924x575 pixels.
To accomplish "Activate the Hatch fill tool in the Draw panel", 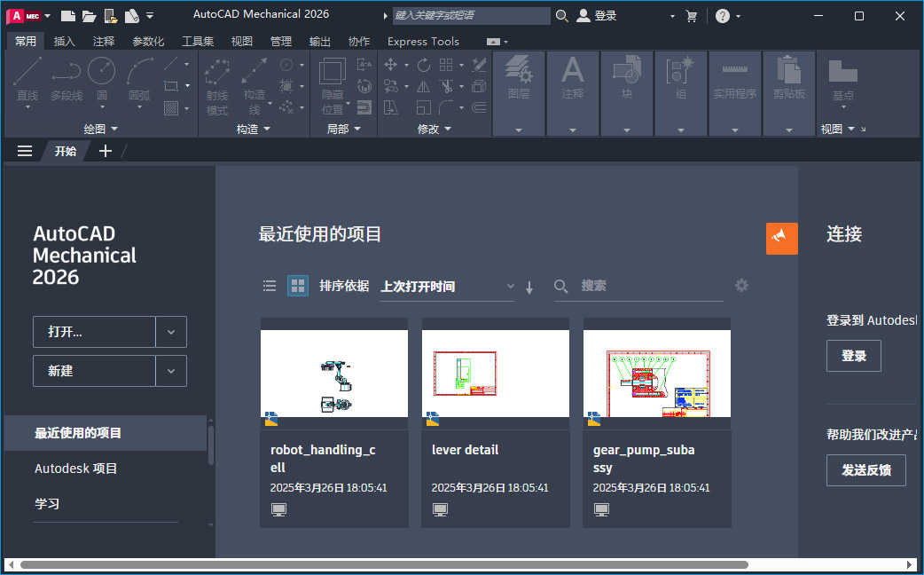I will (x=171, y=107).
